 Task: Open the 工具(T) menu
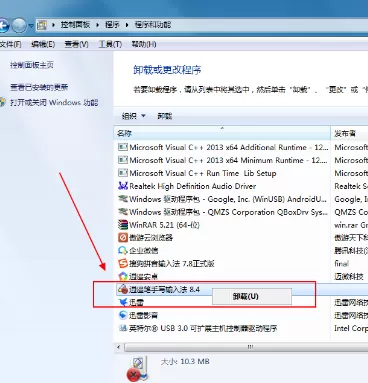[110, 44]
